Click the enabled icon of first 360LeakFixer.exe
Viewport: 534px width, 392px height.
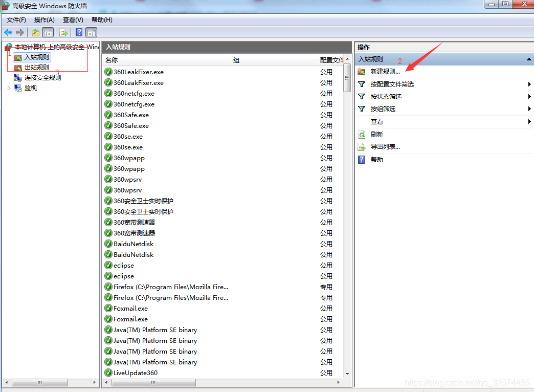tap(108, 72)
